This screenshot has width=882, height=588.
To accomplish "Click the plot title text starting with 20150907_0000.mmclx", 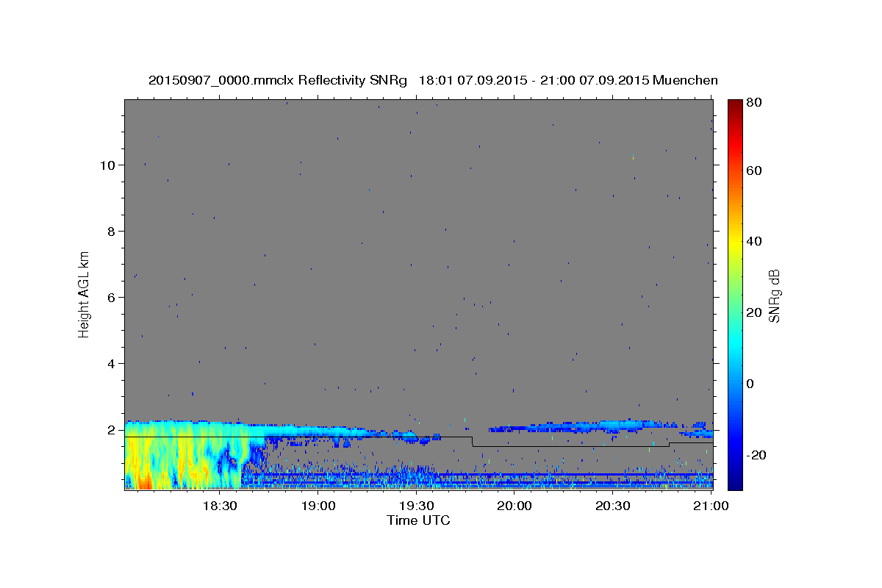I will tap(433, 81).
